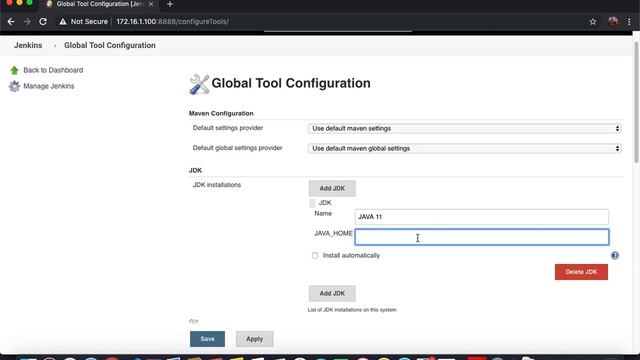
Task: Click the 'Maven Configuration' section heading
Action: point(221,113)
